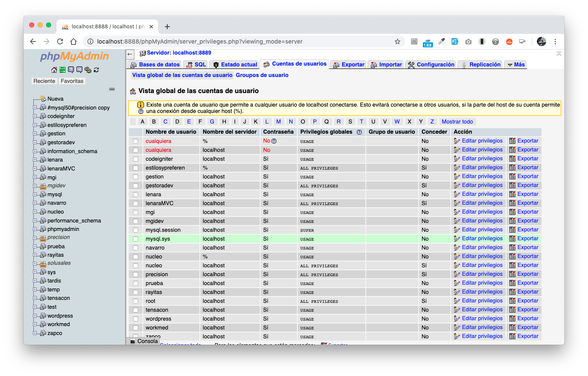Click the help icon next to Privilegios globales

359,132
